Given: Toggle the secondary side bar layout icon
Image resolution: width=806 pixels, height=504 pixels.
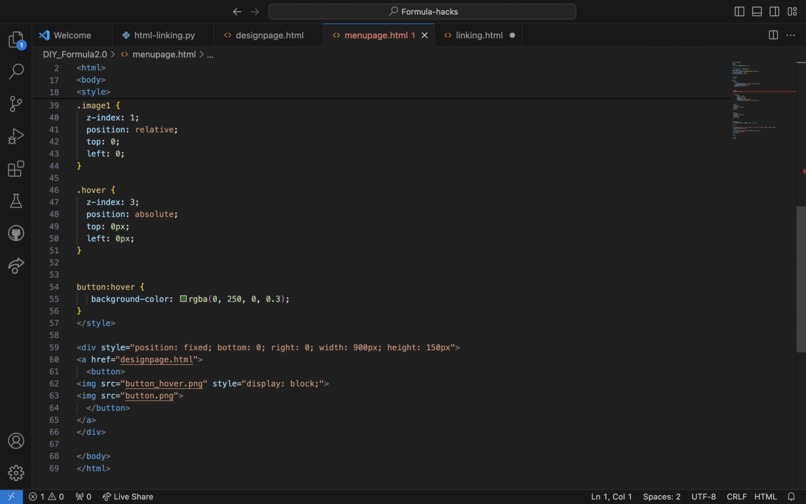Looking at the screenshot, I should tap(774, 11).
